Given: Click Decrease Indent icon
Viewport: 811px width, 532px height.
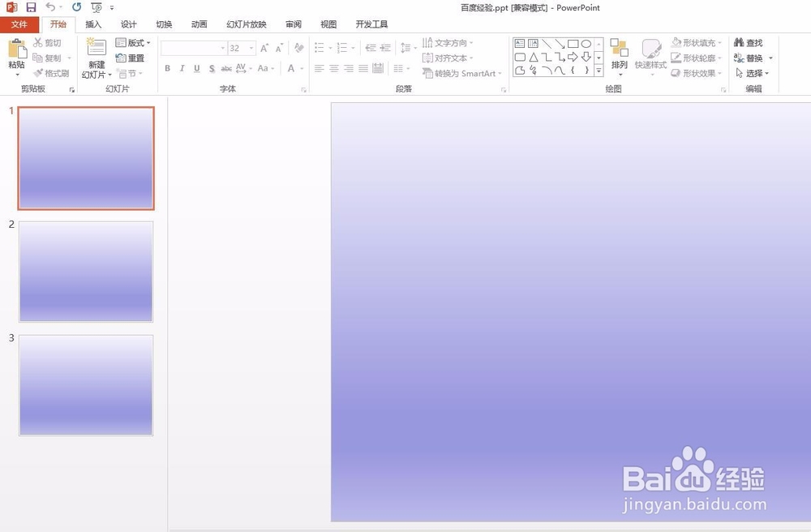Looking at the screenshot, I should pos(371,48).
